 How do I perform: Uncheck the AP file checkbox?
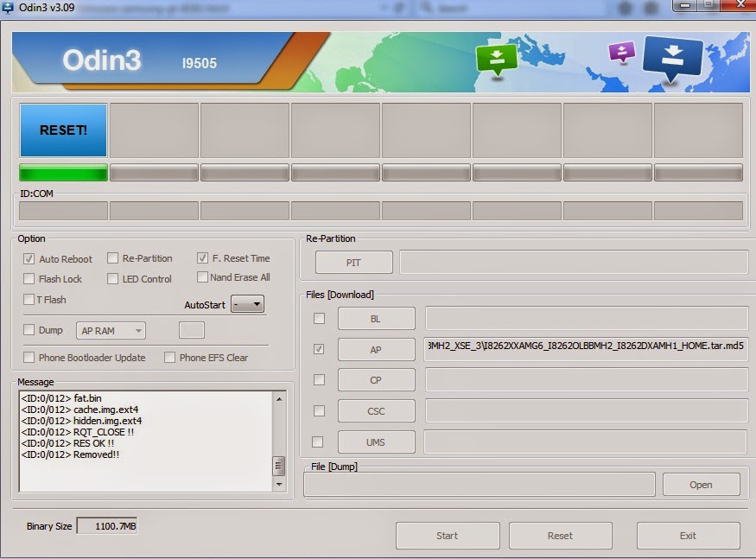tap(319, 349)
